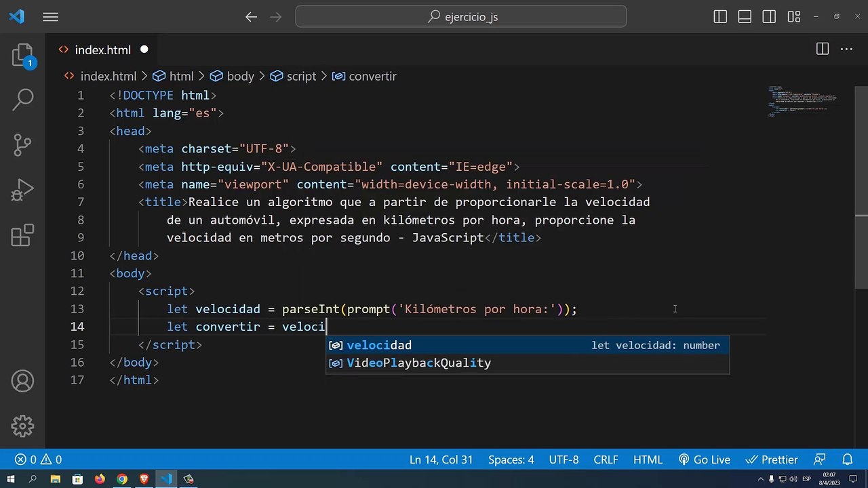Image resolution: width=868 pixels, height=488 pixels.
Task: Click the 'let velocidad: number' suggestion detail
Action: pyautogui.click(x=655, y=345)
